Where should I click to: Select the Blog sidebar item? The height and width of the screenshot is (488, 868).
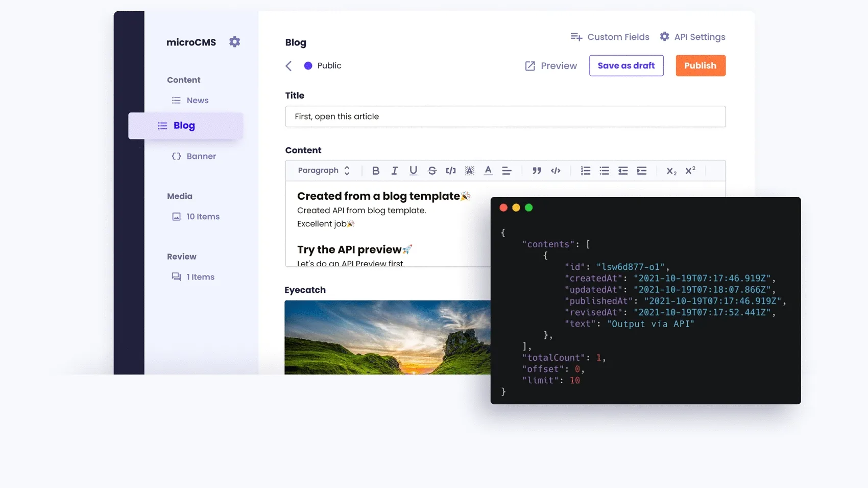(x=185, y=126)
